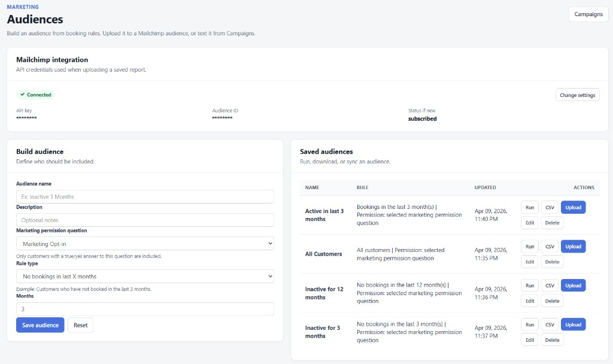Click 'All customers | Permission' rule text

(400, 254)
